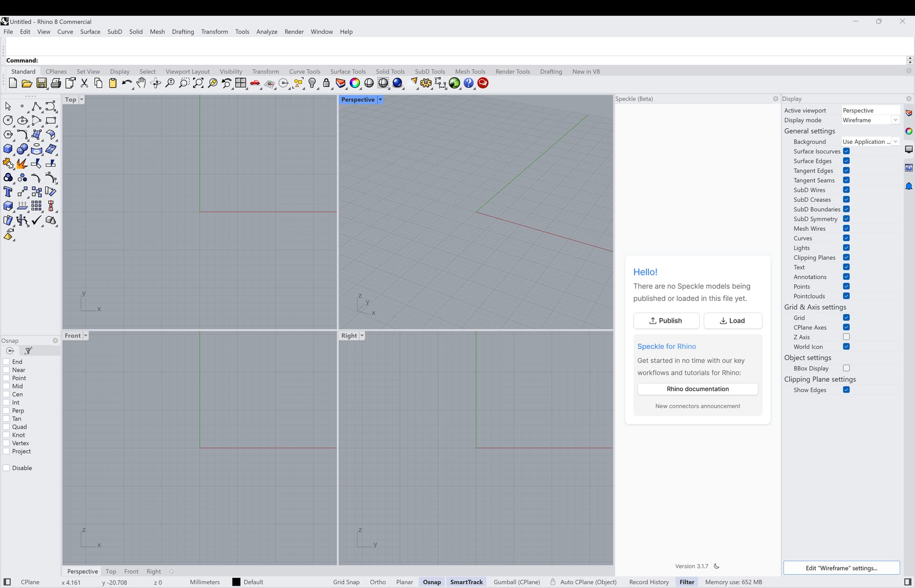
Task: Uncheck the Surface Isocurves option
Action: pos(846,151)
